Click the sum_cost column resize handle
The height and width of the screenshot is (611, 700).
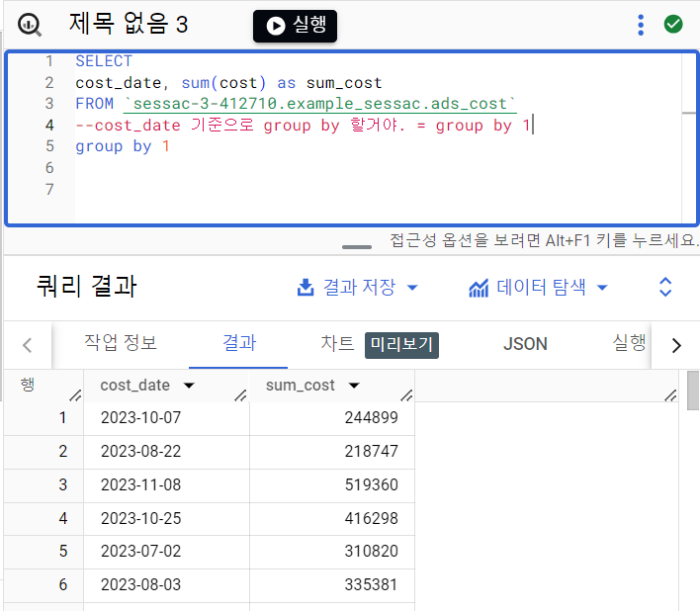tap(406, 395)
